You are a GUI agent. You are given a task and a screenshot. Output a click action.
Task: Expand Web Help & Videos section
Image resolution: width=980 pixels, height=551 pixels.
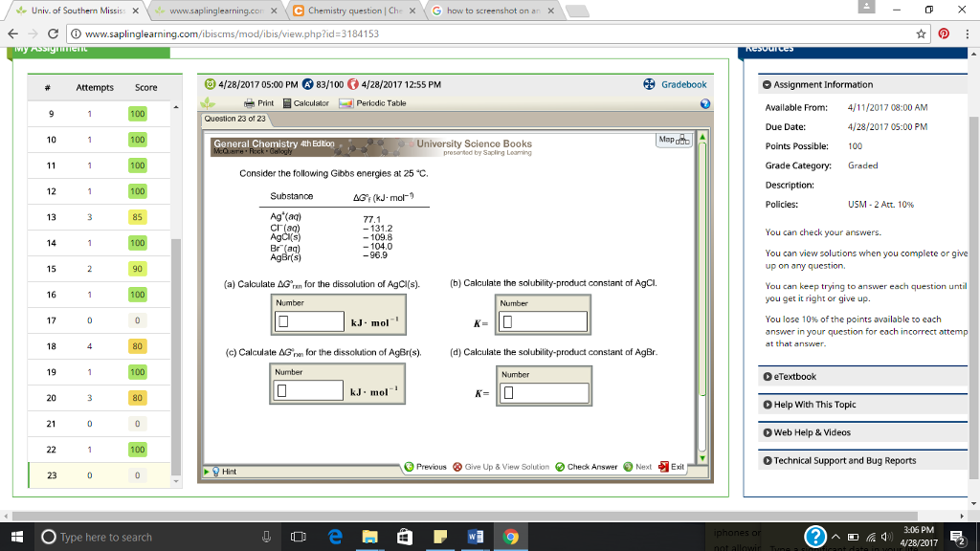pos(768,432)
